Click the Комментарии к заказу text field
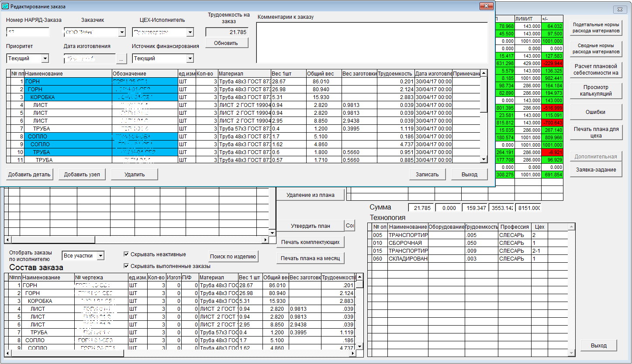 coord(372,43)
